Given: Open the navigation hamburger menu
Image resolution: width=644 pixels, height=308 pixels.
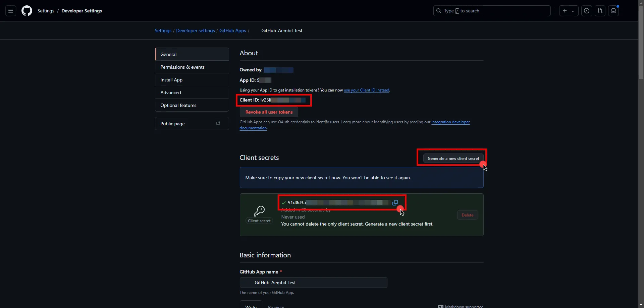Looking at the screenshot, I should [x=10, y=11].
